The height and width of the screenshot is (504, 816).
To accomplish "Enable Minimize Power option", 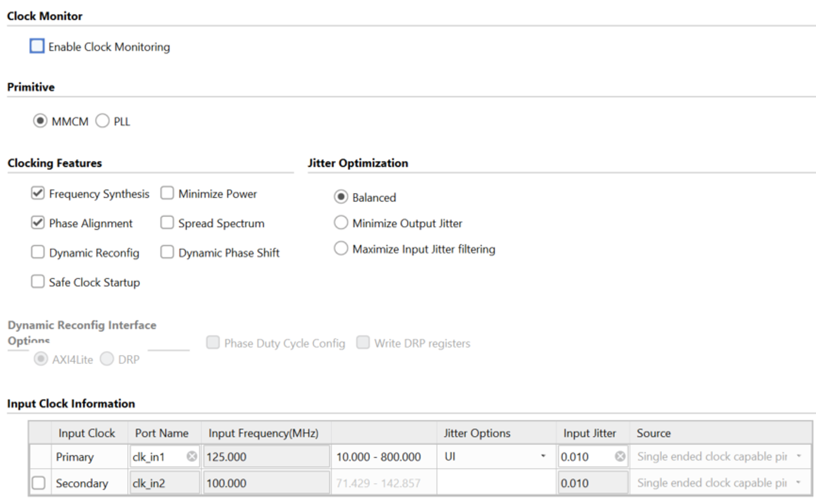I will 167,193.
